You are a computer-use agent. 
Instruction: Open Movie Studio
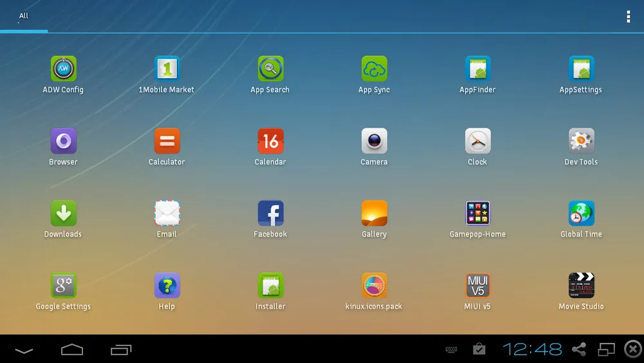click(581, 286)
